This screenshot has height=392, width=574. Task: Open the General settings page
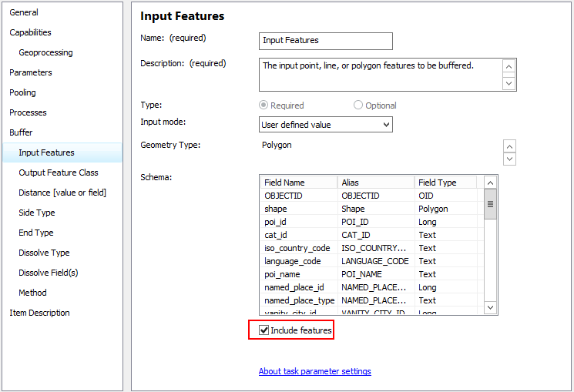click(x=24, y=12)
